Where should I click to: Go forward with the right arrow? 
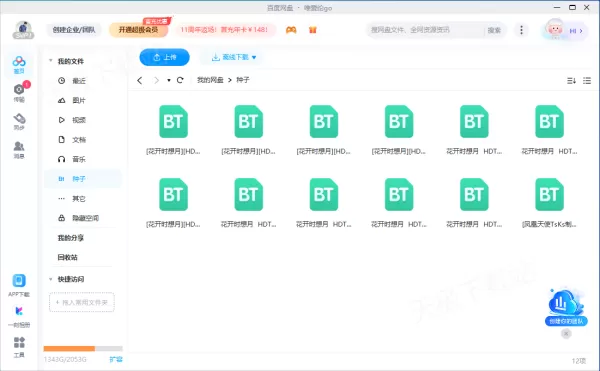coord(156,80)
